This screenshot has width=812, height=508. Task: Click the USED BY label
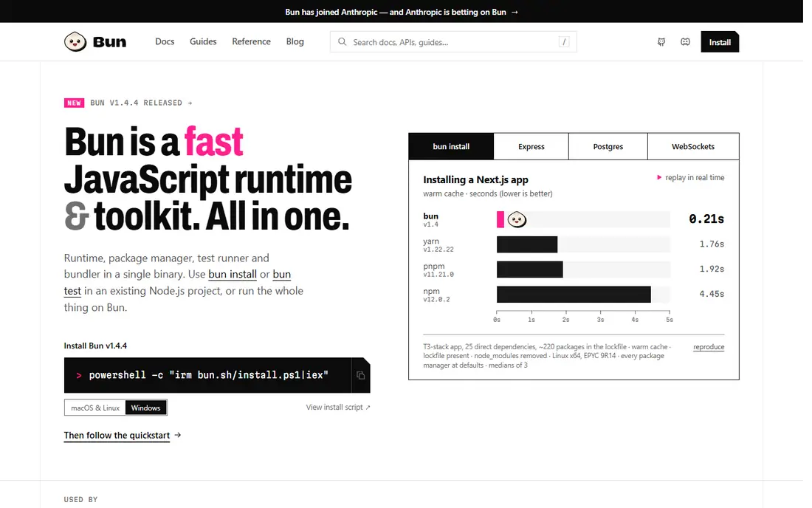point(80,500)
